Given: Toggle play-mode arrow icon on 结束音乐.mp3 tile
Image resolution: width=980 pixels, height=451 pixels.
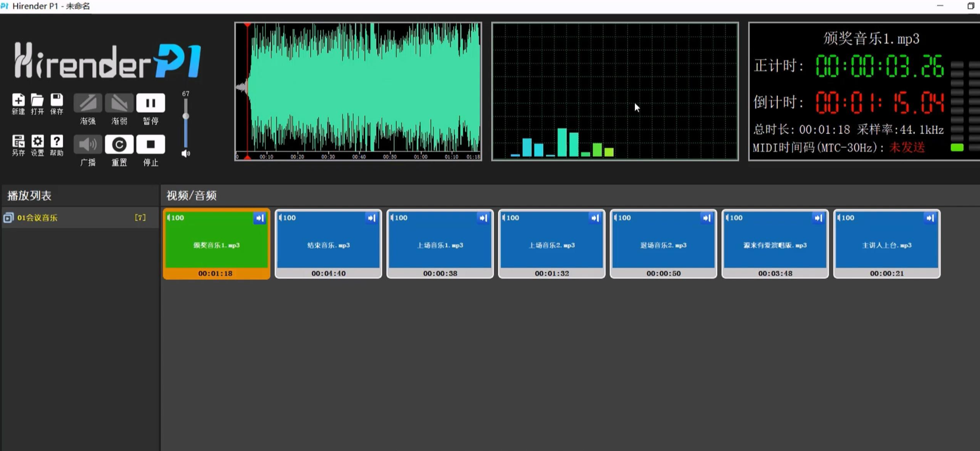Looking at the screenshot, I should click(x=372, y=218).
